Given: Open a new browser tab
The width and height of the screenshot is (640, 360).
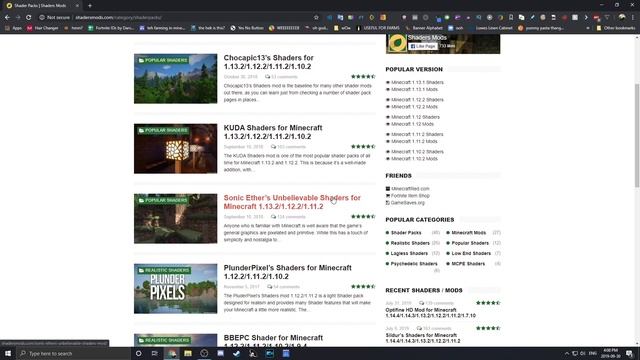Looking at the screenshot, I should pos(90,6).
